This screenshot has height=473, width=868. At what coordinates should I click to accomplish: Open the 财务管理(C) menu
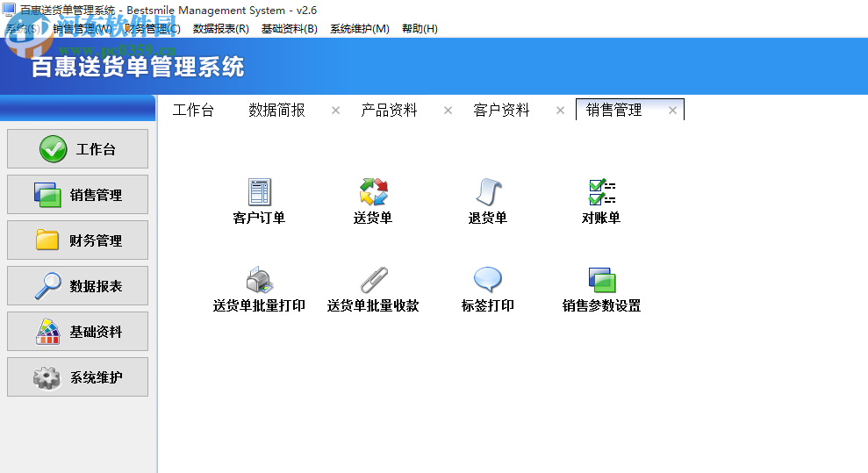coord(152,29)
